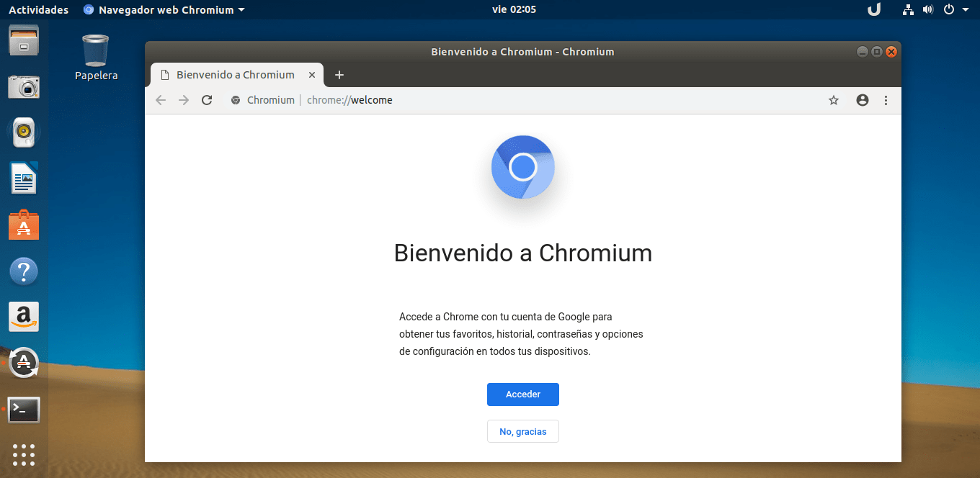This screenshot has height=478, width=980.
Task: Open the Navegador web Chromium title menu
Action: tap(164, 9)
